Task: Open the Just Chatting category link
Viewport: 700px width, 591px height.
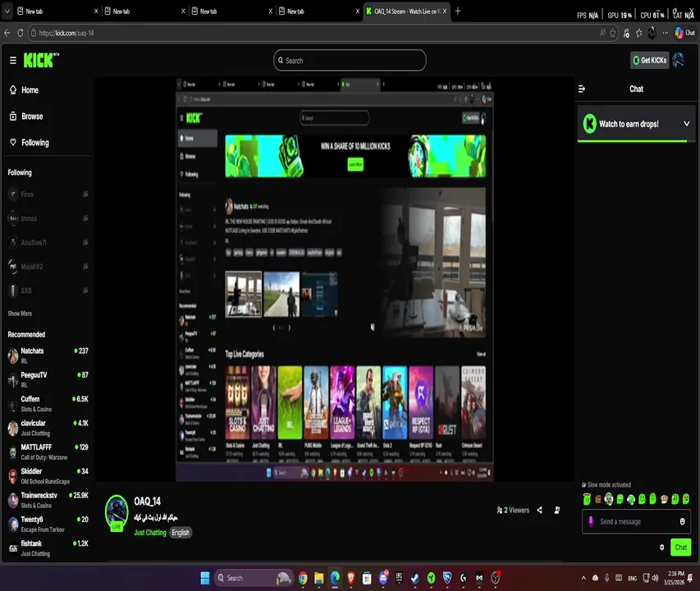Action: (x=150, y=533)
